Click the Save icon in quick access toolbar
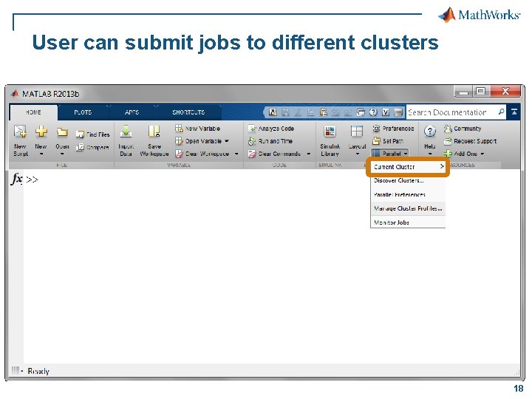The image size is (532, 399). point(285,112)
